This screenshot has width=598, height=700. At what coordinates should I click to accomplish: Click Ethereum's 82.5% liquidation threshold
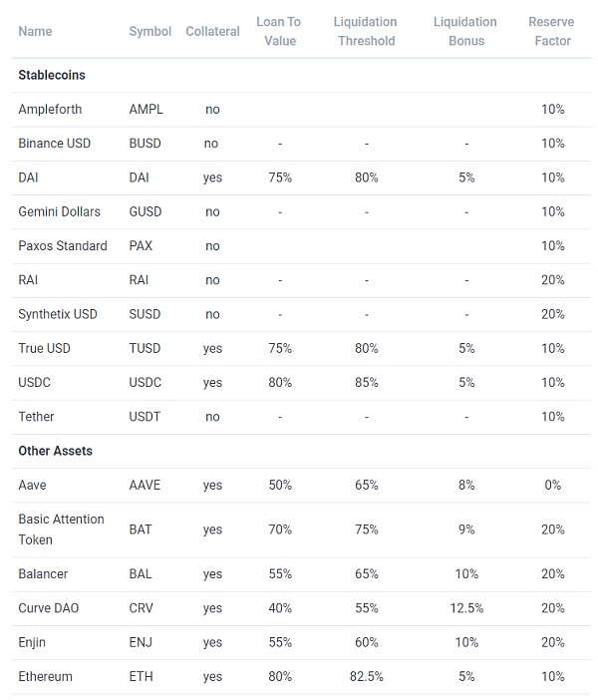tap(366, 676)
